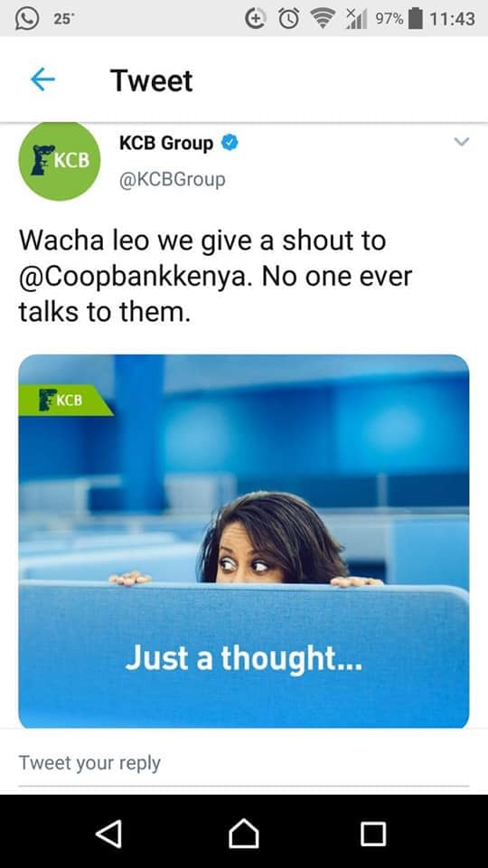The height and width of the screenshot is (868, 488).
Task: Open KCB Group profile picture
Action: pos(60,161)
